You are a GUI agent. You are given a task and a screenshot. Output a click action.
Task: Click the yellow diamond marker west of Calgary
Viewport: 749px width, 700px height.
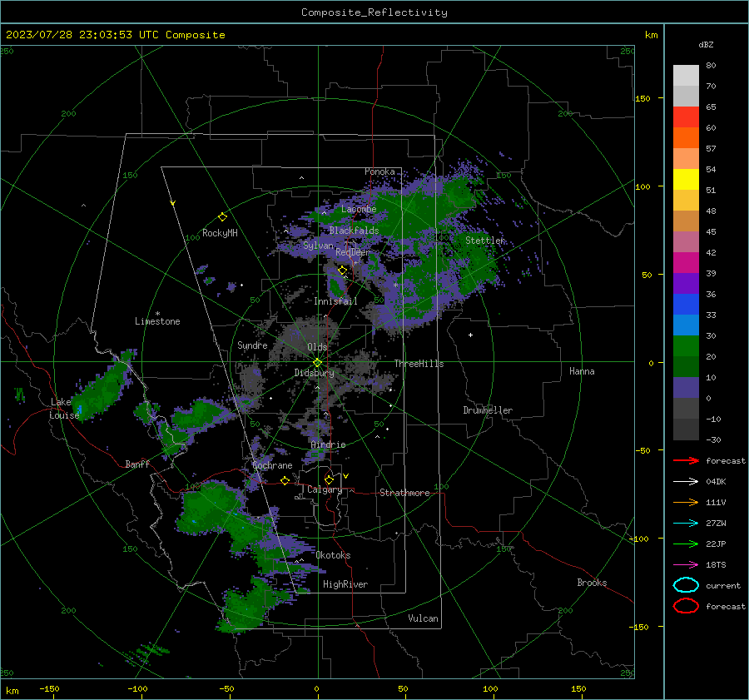(x=285, y=480)
